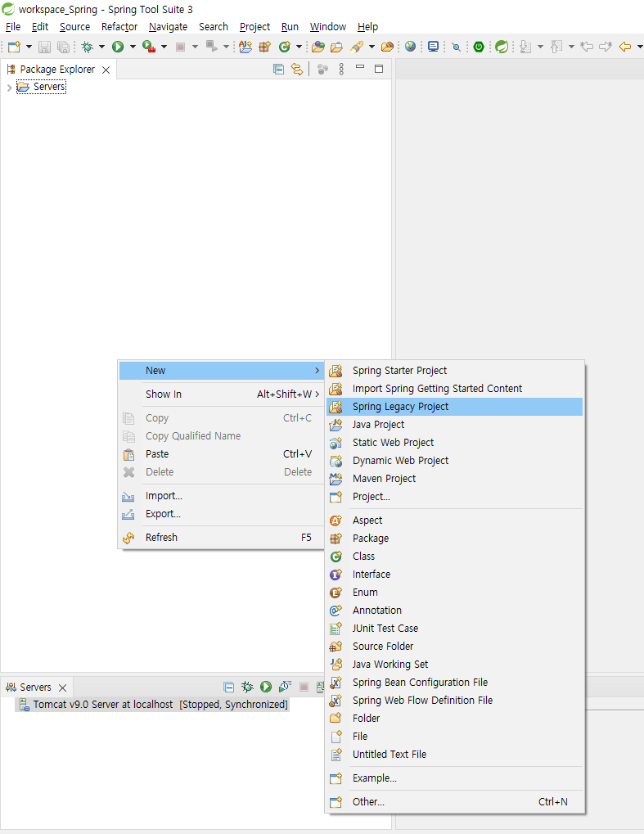Close the Servers view tab

click(63, 687)
